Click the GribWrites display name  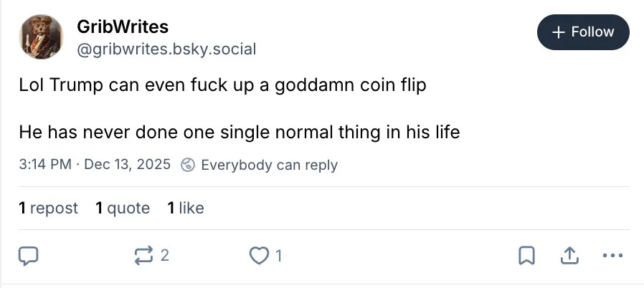point(123,27)
